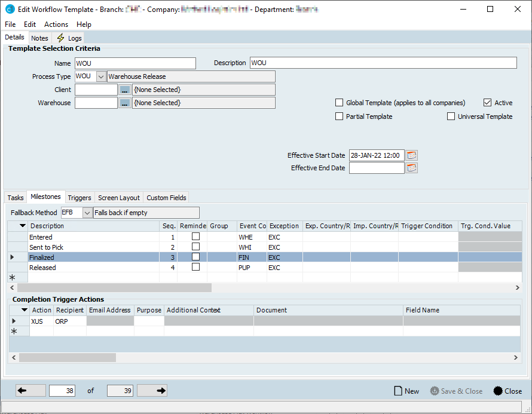Expand the Process Type dropdown
532x414 pixels.
pos(100,76)
